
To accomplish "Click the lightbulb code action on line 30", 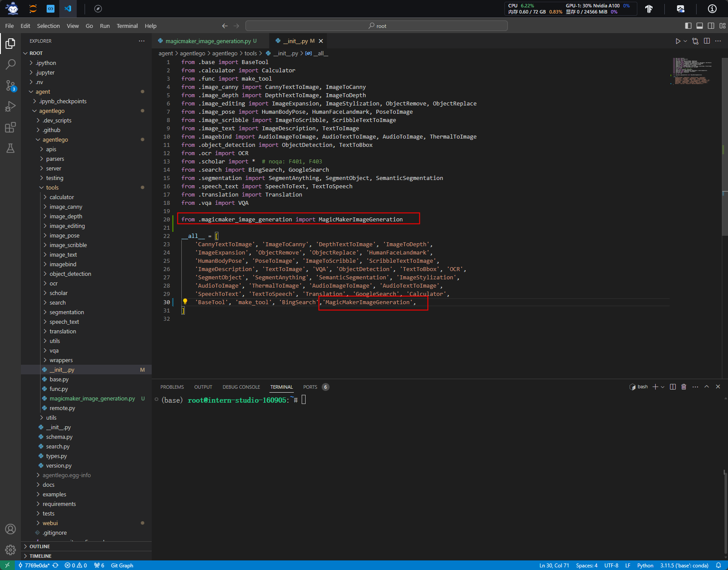I will pos(185,302).
